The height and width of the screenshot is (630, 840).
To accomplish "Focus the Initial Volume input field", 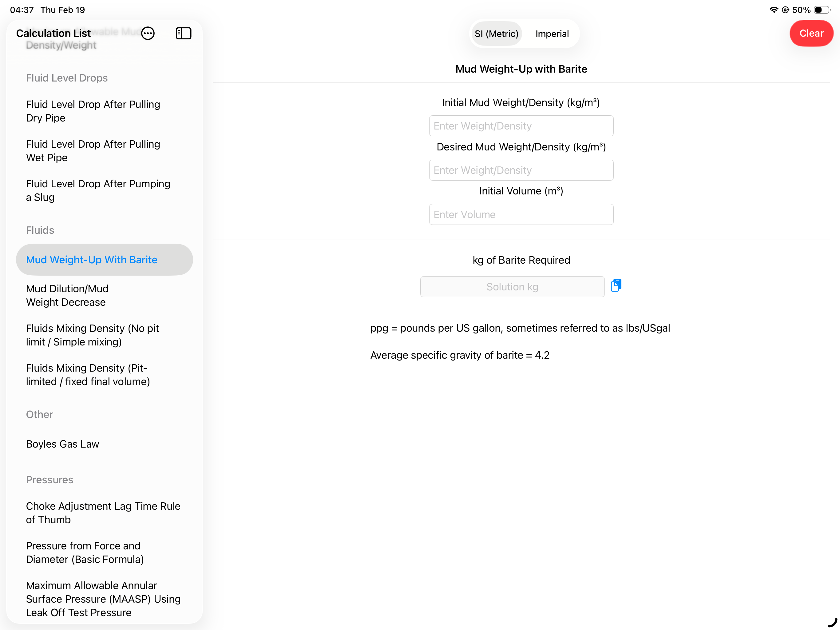I will point(521,215).
